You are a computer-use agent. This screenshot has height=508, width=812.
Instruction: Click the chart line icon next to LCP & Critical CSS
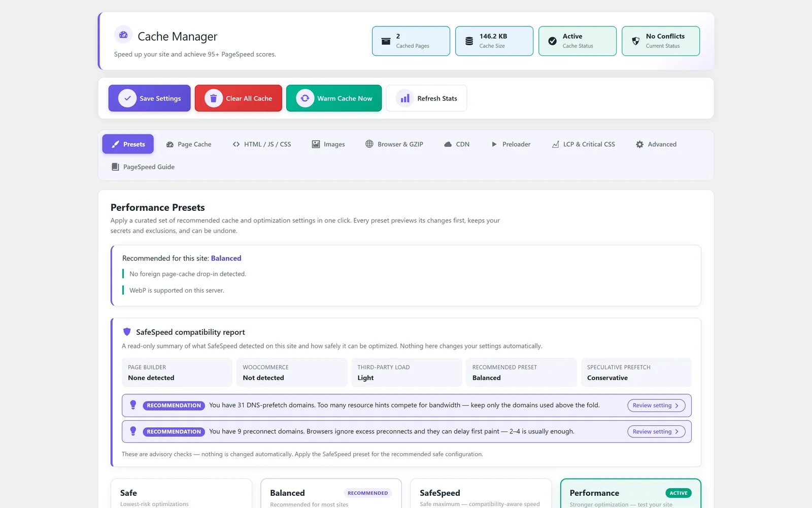(555, 144)
